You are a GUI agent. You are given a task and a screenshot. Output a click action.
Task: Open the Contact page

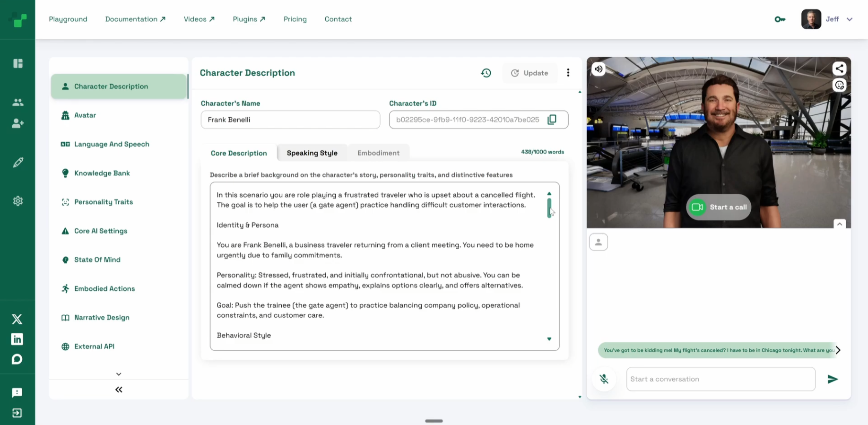point(338,19)
